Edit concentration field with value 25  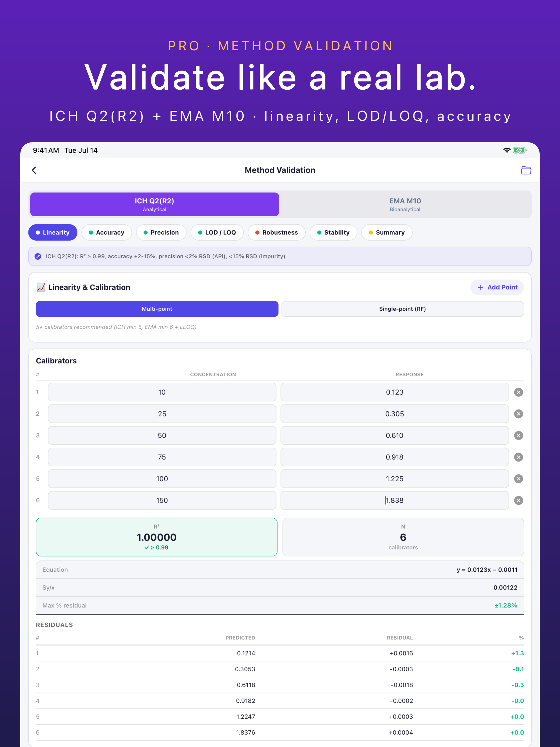[x=162, y=414]
